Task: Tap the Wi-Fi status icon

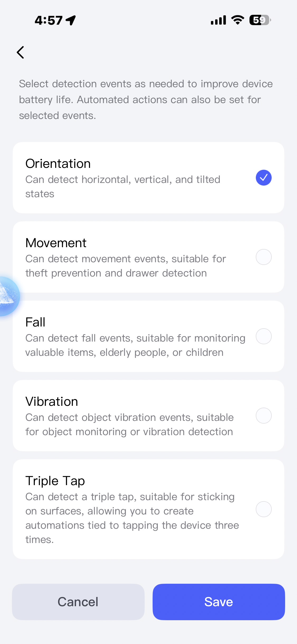Action: click(238, 20)
